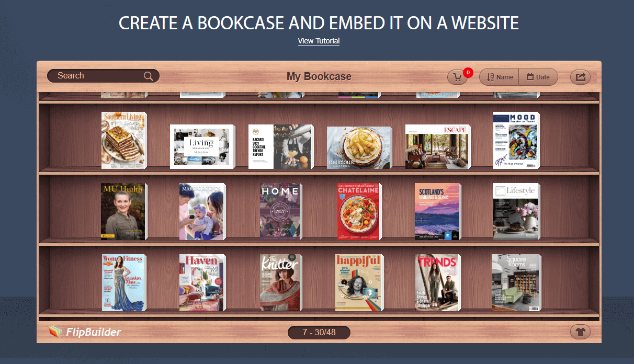
Task: Open the happiful magazine
Action: pyautogui.click(x=359, y=282)
